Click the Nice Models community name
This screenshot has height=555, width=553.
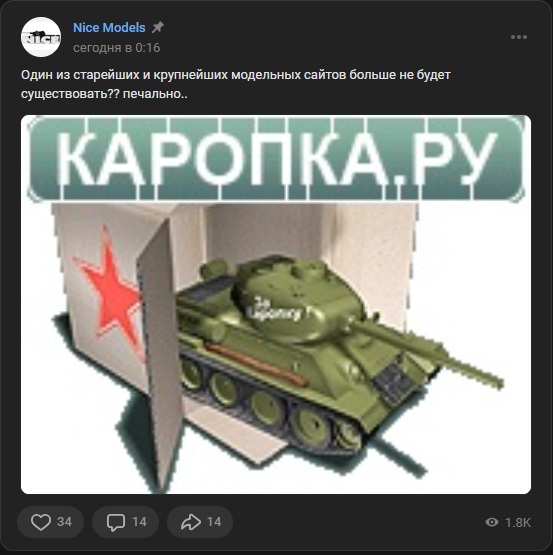tap(109, 27)
